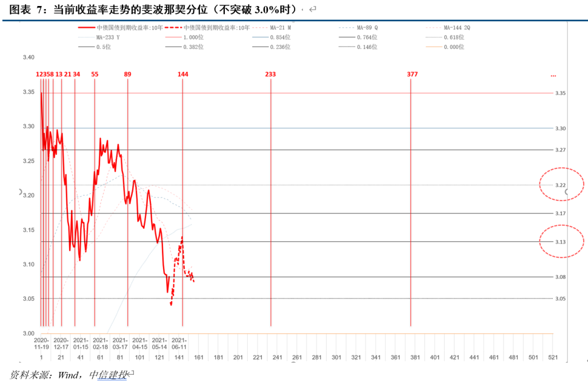
Task: Click the 2021-01-15 date on the x-axis
Action: pyautogui.click(x=81, y=344)
